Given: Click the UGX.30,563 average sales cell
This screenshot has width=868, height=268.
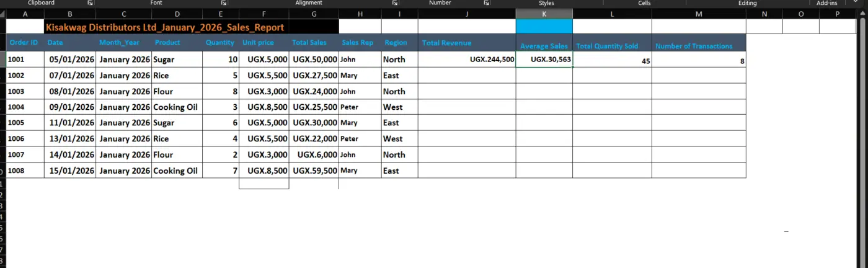Looking at the screenshot, I should (x=544, y=59).
